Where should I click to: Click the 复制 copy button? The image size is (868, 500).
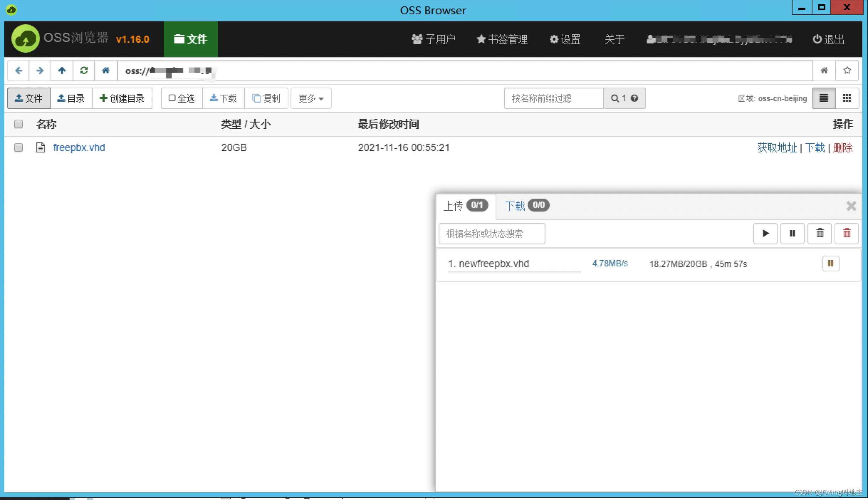[x=266, y=98]
